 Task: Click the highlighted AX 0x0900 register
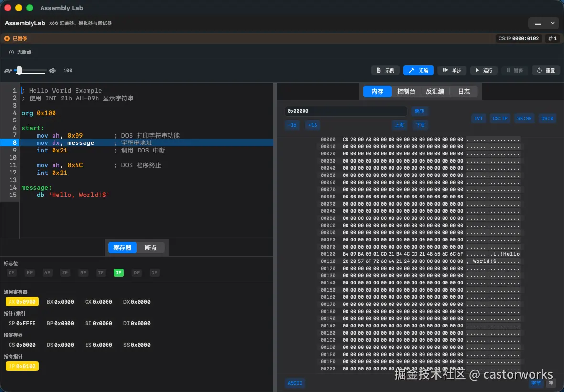(x=22, y=302)
